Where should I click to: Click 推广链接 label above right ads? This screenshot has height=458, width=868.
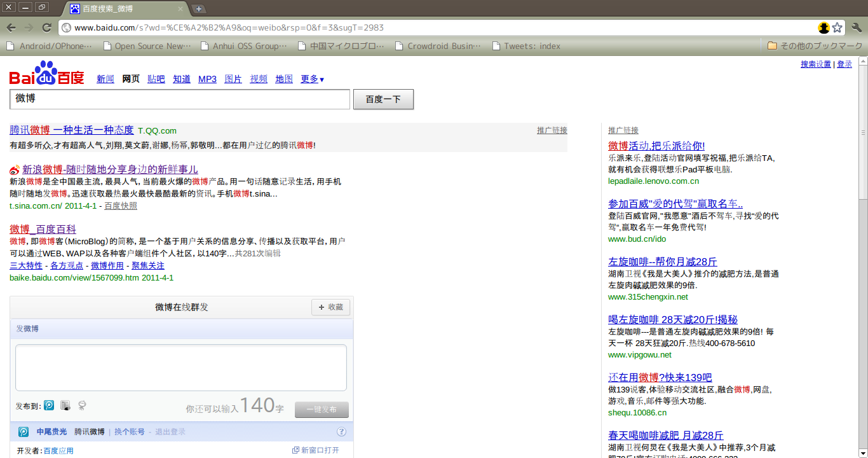tap(623, 130)
